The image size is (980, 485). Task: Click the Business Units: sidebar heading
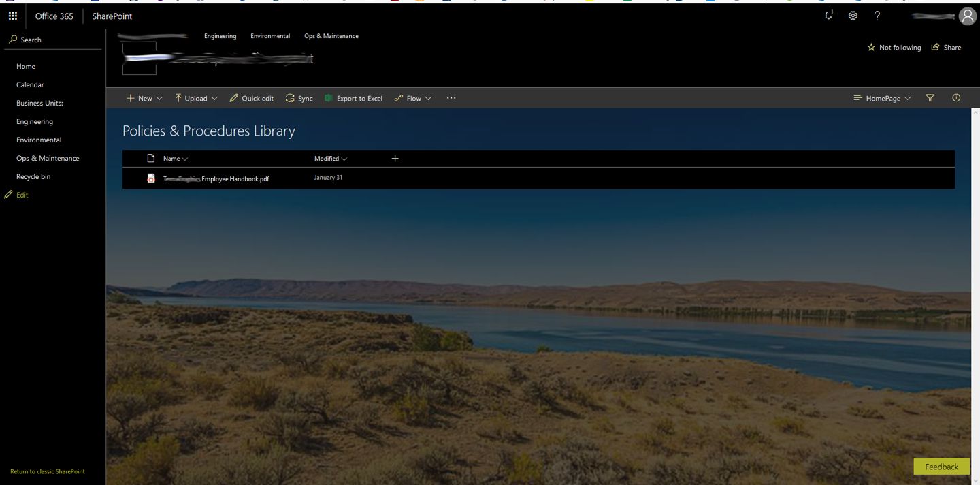coord(39,103)
